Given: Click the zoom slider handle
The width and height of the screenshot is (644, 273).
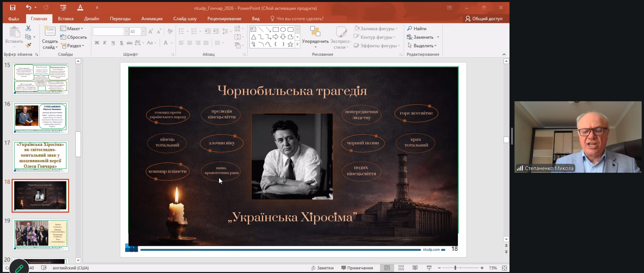Looking at the screenshot, I should [x=455, y=268].
